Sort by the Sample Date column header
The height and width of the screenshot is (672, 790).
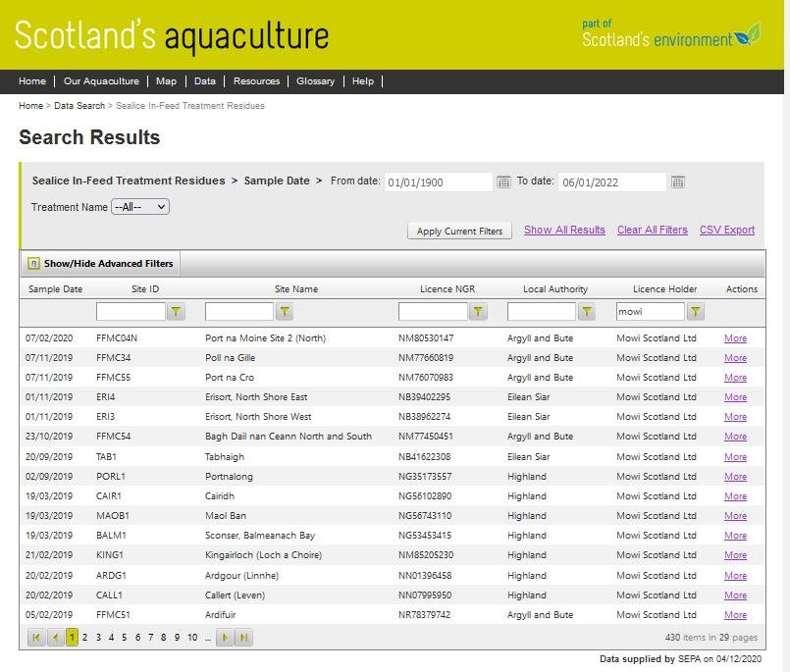(x=55, y=289)
